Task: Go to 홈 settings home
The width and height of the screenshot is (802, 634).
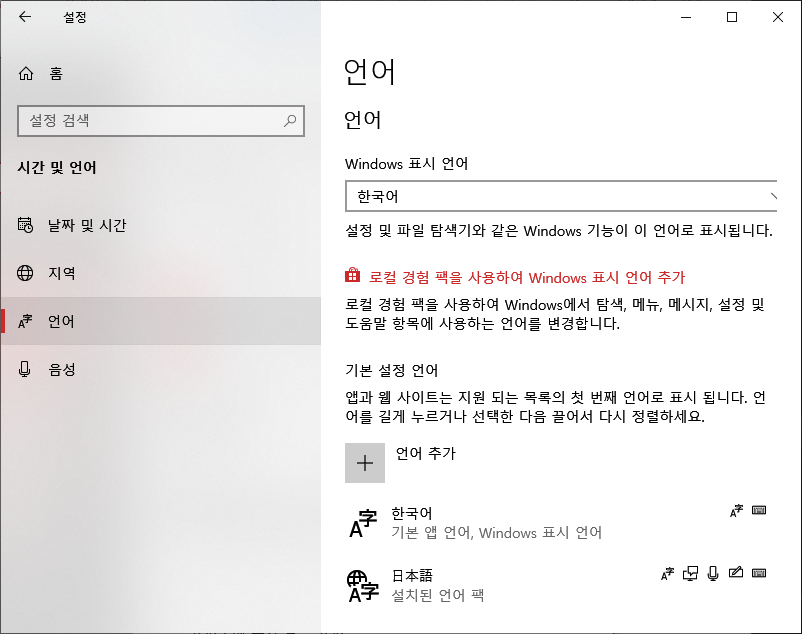Action: click(161, 74)
